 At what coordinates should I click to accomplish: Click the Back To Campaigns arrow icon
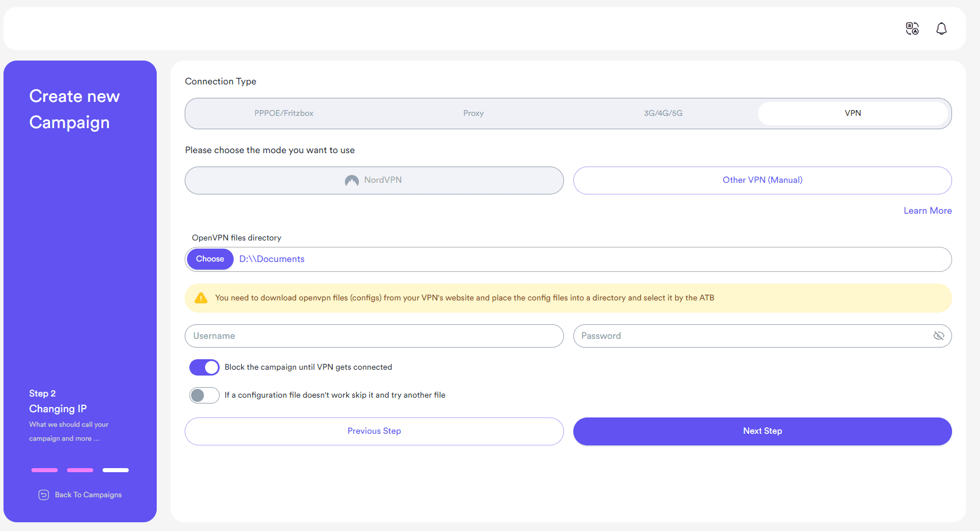pos(44,495)
